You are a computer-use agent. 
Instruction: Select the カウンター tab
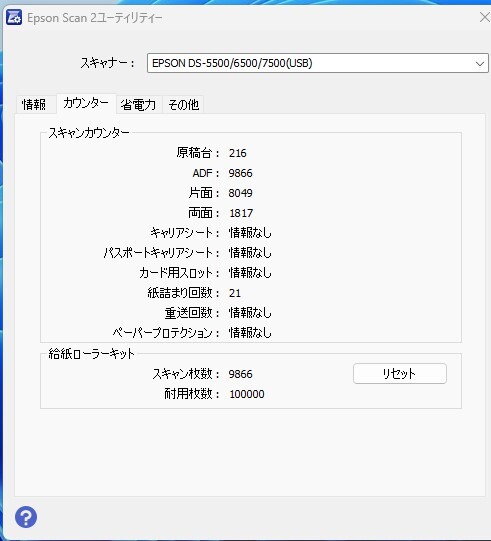[x=86, y=103]
